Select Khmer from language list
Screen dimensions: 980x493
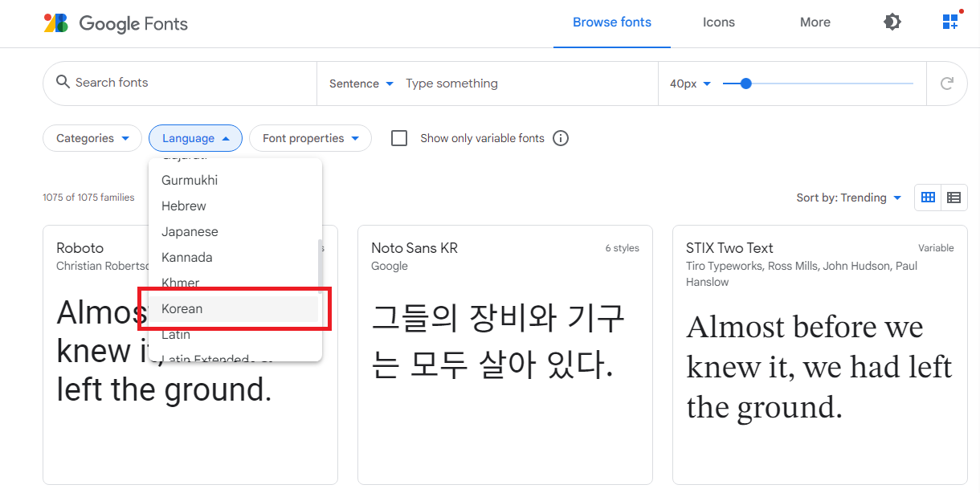(x=234, y=283)
